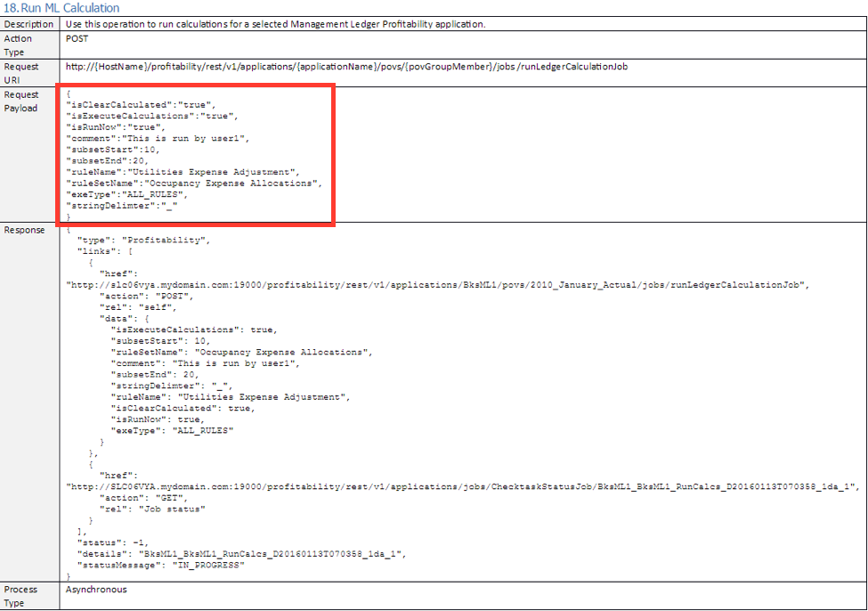Click the "statusMessage": "IN_PROGRESS" line
This screenshot has width=868, height=611.
(160, 565)
